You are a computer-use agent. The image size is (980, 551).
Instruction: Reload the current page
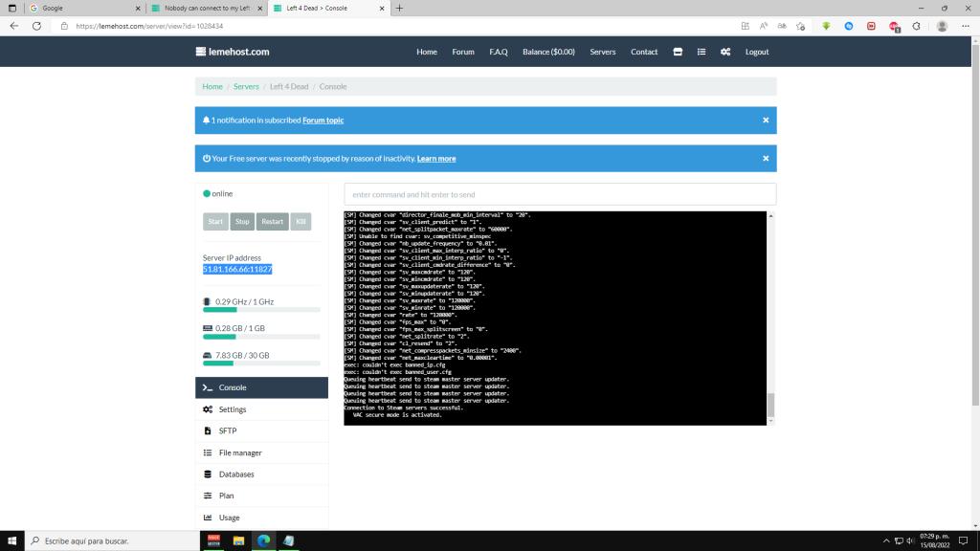37,26
